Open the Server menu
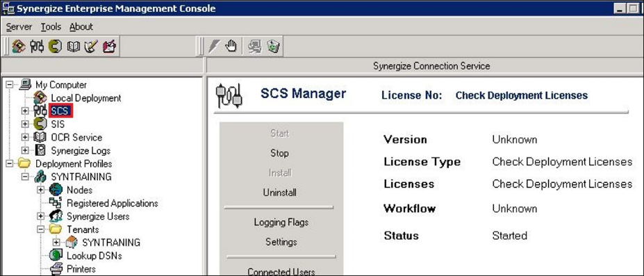The image size is (644, 276). pos(19,26)
